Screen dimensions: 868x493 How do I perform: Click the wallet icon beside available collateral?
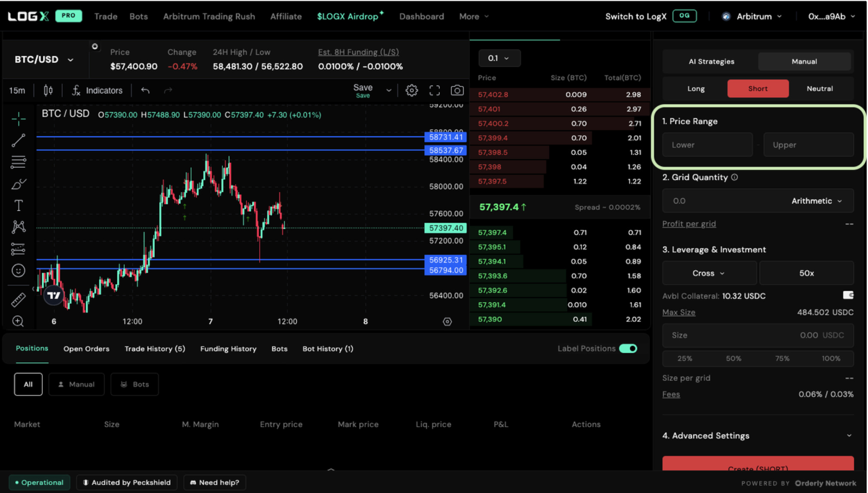point(848,295)
